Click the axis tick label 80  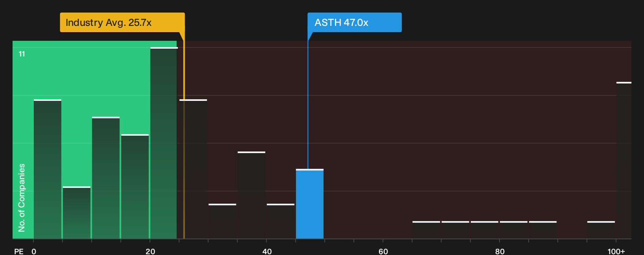pos(500,251)
